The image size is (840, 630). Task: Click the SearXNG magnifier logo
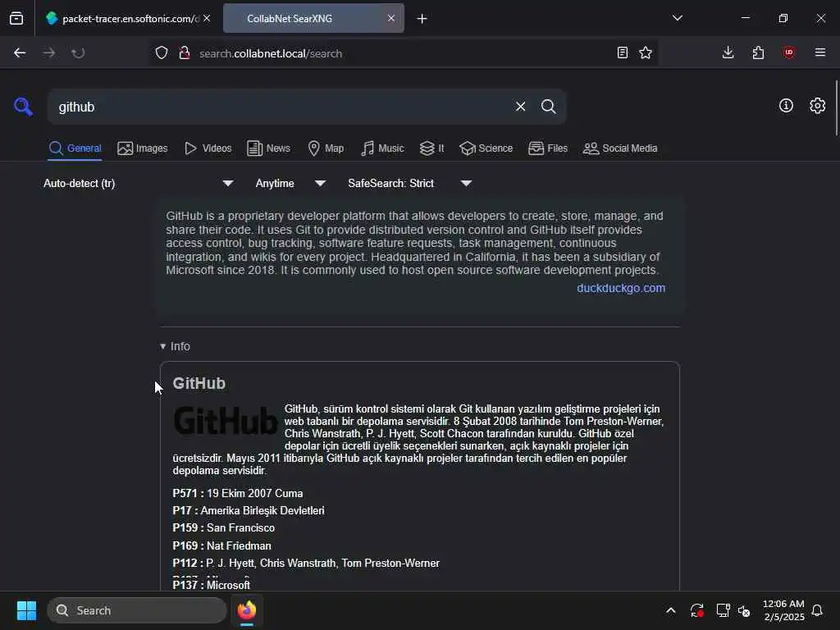[23, 107]
